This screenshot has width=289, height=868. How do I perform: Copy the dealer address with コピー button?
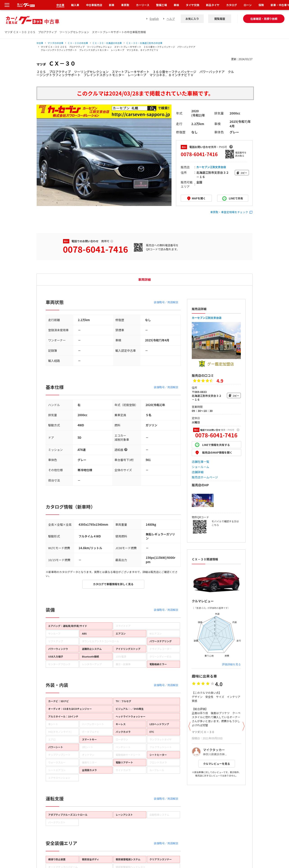(x=242, y=173)
